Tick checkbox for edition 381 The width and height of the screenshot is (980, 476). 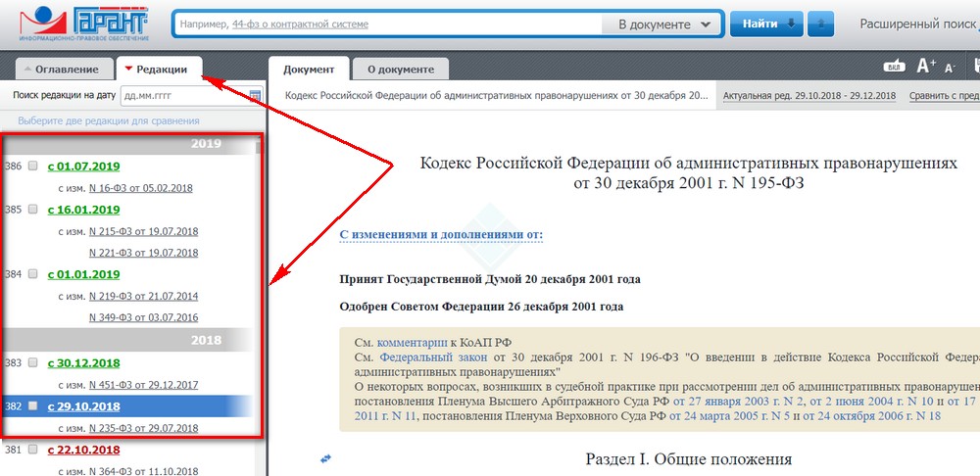pos(33,450)
